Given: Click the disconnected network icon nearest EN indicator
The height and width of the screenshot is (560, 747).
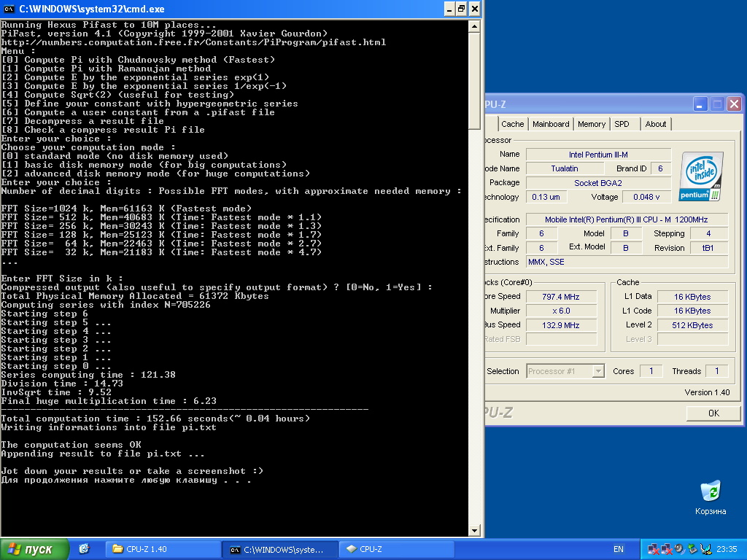Looking at the screenshot, I should (654, 549).
